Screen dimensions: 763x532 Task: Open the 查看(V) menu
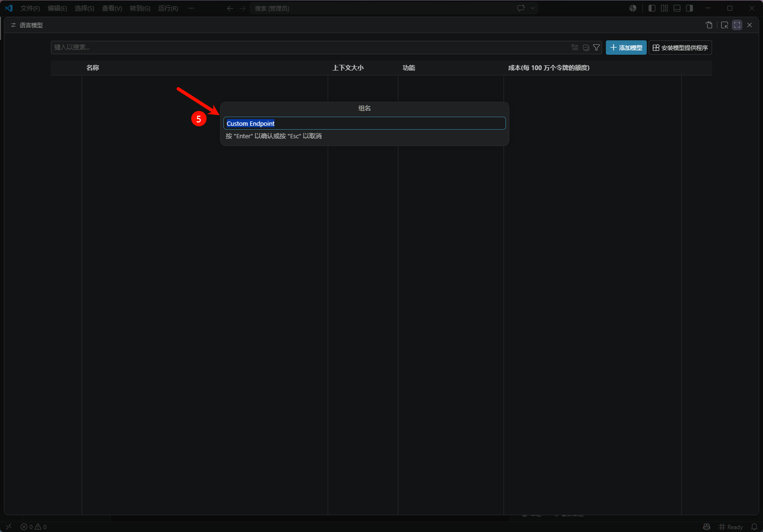tap(112, 8)
